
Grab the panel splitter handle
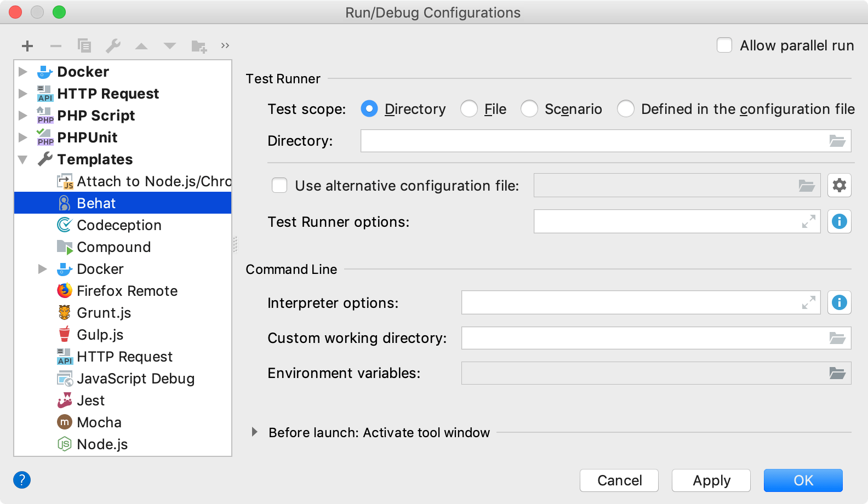coord(235,244)
